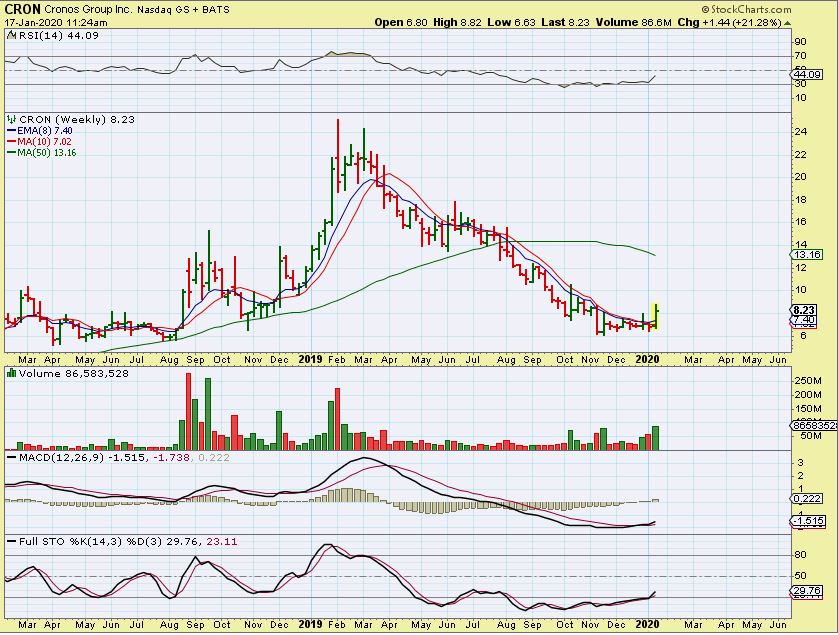Click the green MA(50) legend line swatch
The image size is (838, 635).
12,153
